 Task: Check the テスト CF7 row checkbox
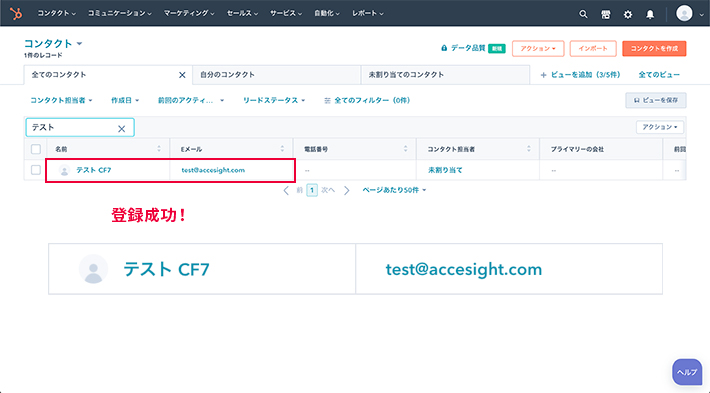[x=36, y=170]
